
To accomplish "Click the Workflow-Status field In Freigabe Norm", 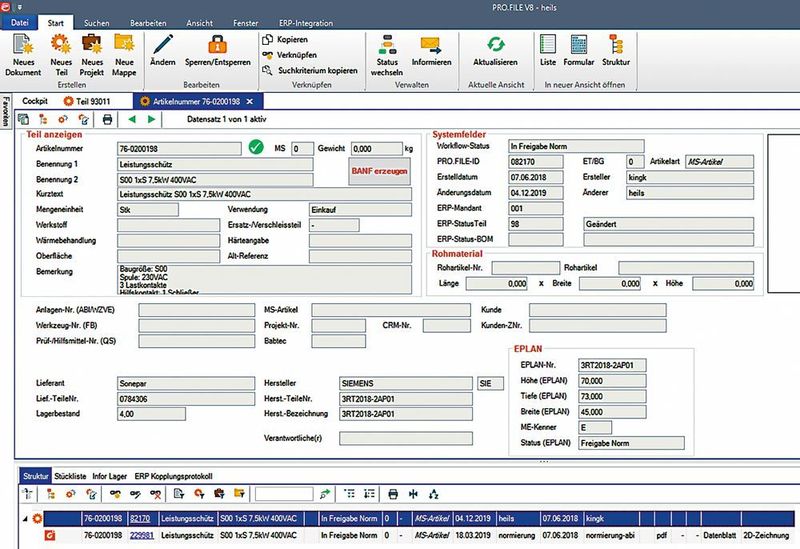I will (x=576, y=146).
